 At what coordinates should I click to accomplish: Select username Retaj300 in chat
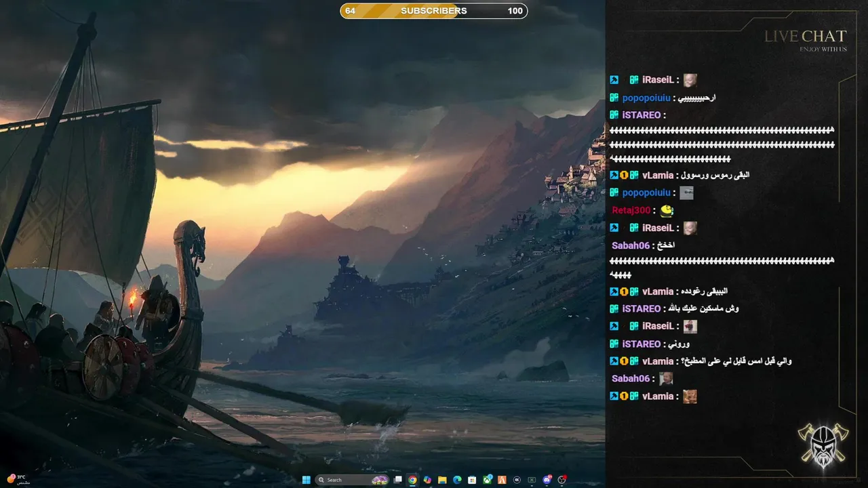pos(631,210)
